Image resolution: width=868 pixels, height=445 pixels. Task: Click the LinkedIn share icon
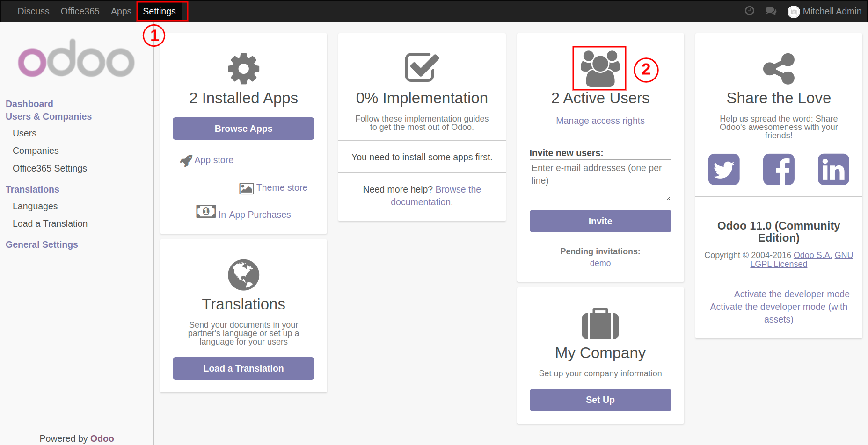[833, 169]
